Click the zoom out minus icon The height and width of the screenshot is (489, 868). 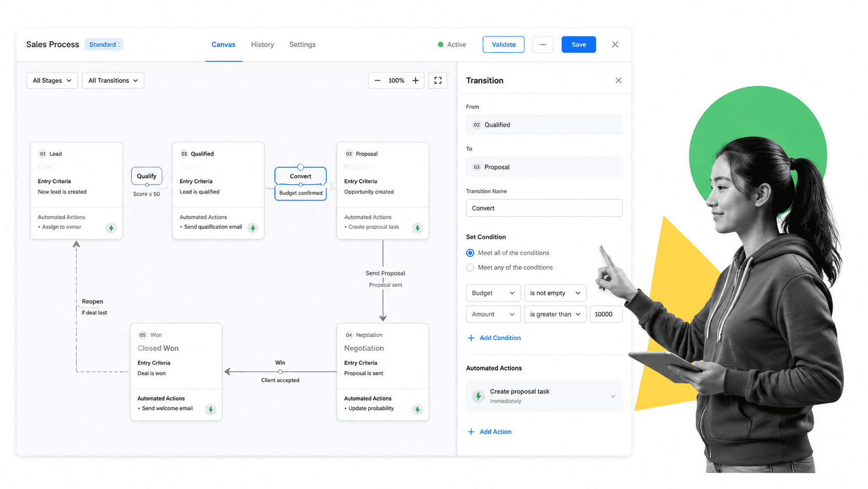(377, 81)
